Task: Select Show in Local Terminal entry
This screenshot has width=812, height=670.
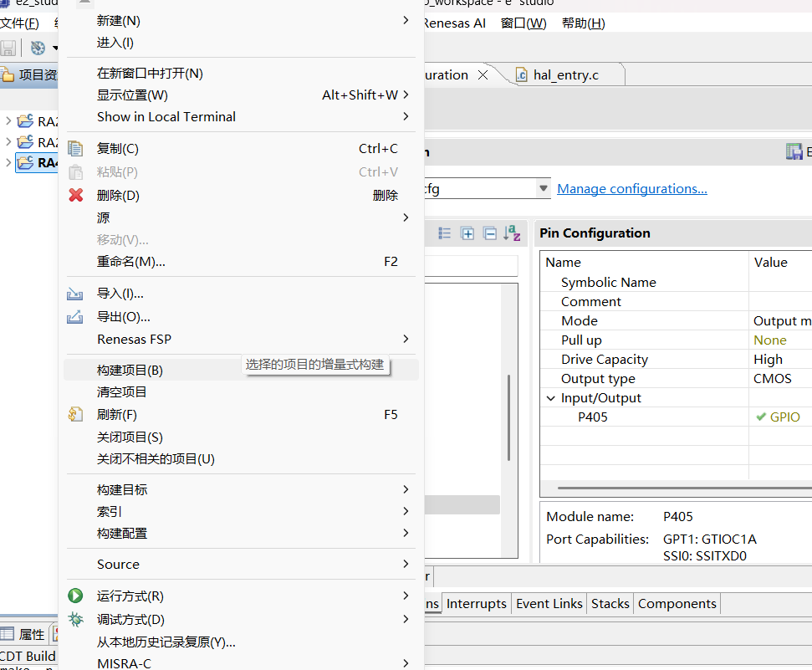Action: tap(242, 116)
